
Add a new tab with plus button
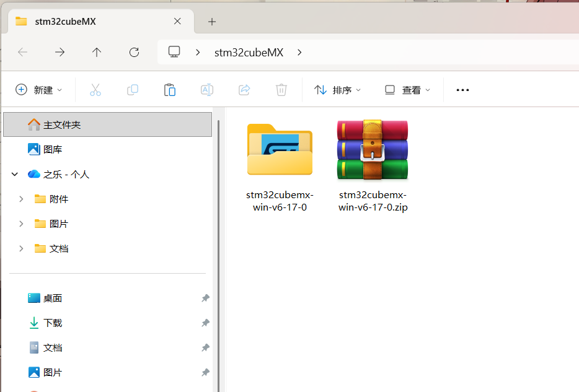[212, 22]
